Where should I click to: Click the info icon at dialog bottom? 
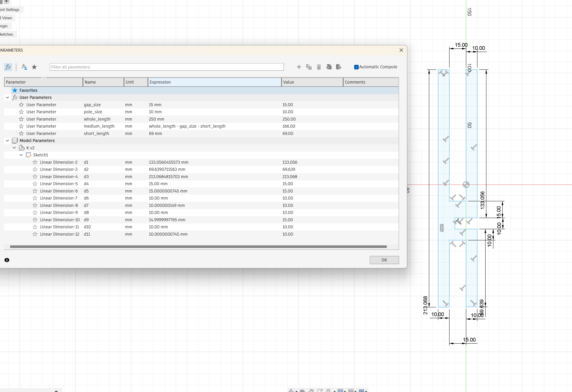(7, 260)
